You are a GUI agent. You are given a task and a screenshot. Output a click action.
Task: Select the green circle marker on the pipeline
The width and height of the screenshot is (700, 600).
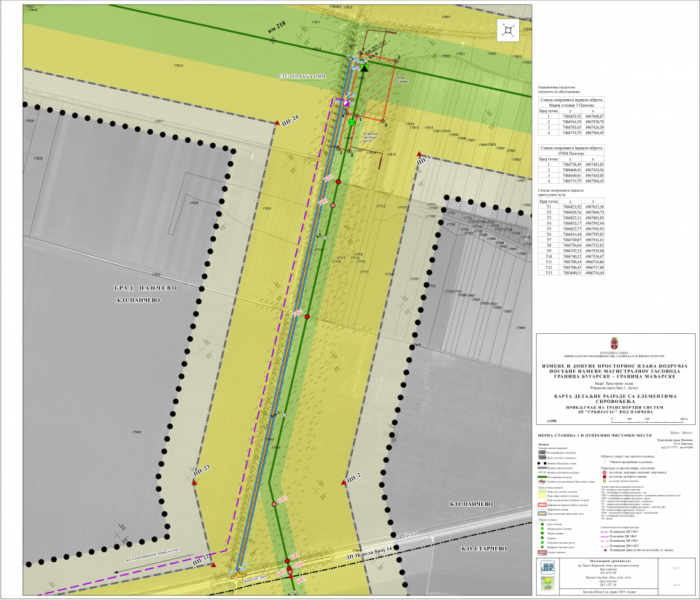pyautogui.click(x=351, y=123)
